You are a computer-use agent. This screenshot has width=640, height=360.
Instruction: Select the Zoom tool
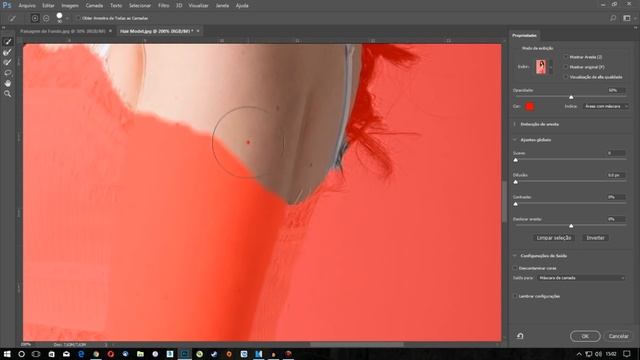coord(7,94)
